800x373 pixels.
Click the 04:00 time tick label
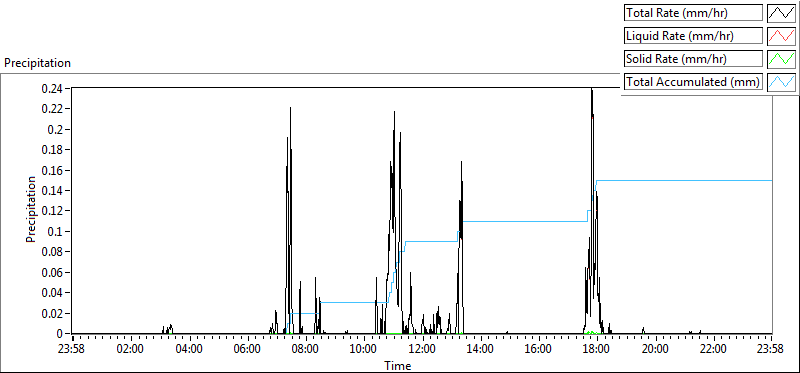coord(189,350)
